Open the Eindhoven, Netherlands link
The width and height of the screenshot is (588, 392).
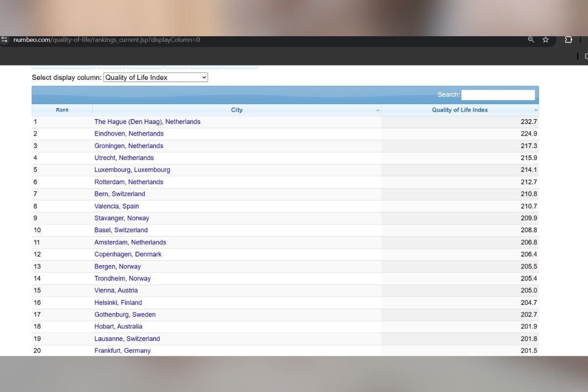(129, 134)
